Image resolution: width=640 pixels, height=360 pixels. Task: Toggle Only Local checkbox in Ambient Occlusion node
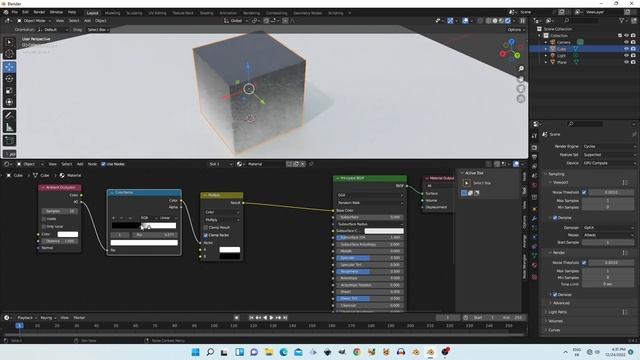pos(44,226)
